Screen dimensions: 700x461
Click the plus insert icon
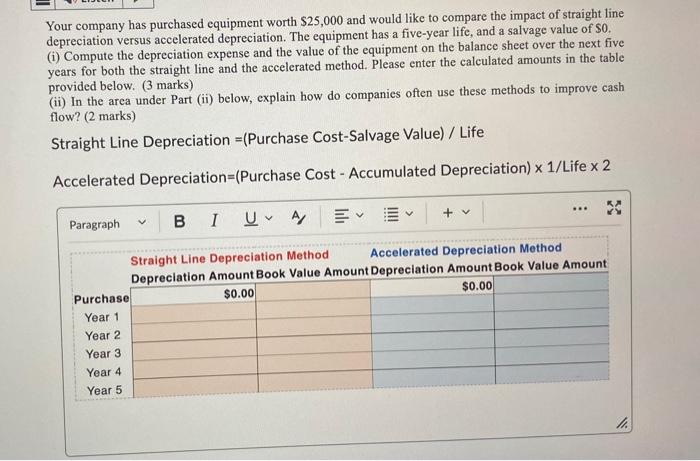pyautogui.click(x=448, y=212)
